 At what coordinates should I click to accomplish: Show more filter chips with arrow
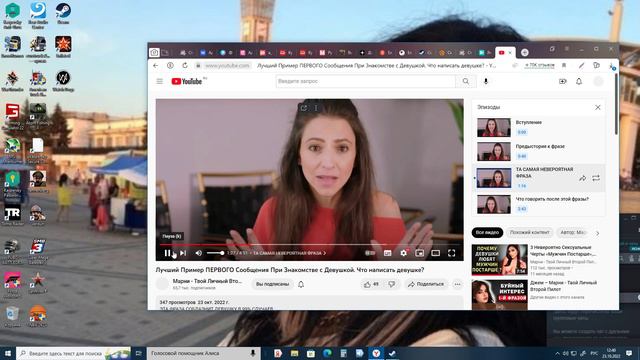[x=598, y=233]
